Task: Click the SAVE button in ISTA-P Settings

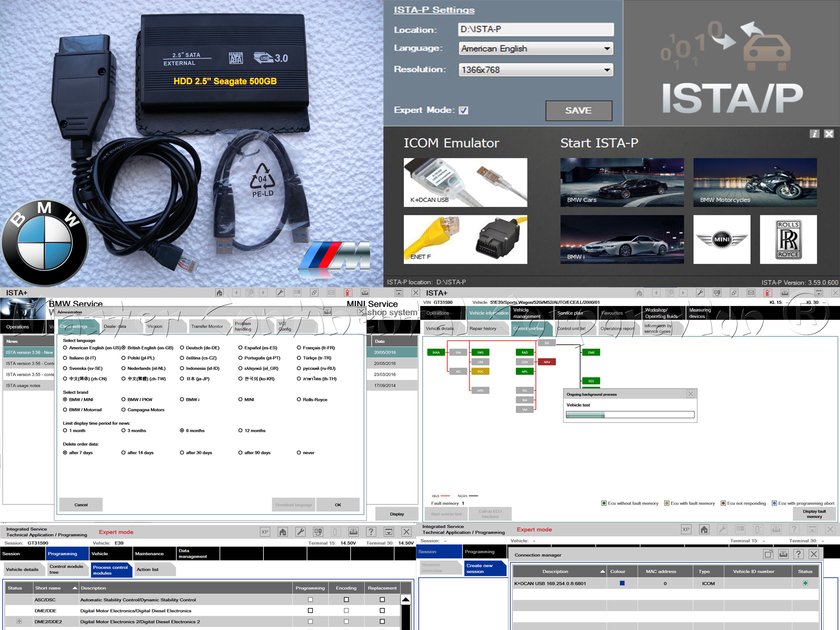Action: point(579,111)
